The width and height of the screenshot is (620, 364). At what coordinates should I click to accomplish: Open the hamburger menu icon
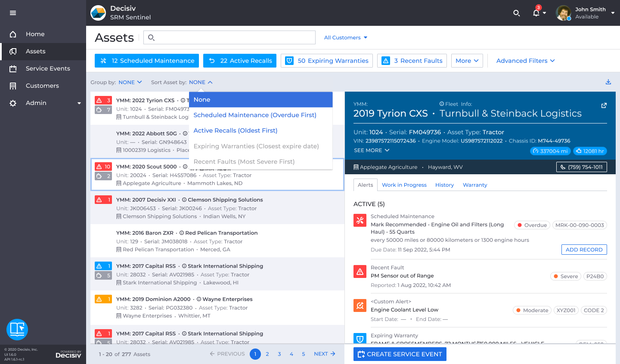[13, 13]
